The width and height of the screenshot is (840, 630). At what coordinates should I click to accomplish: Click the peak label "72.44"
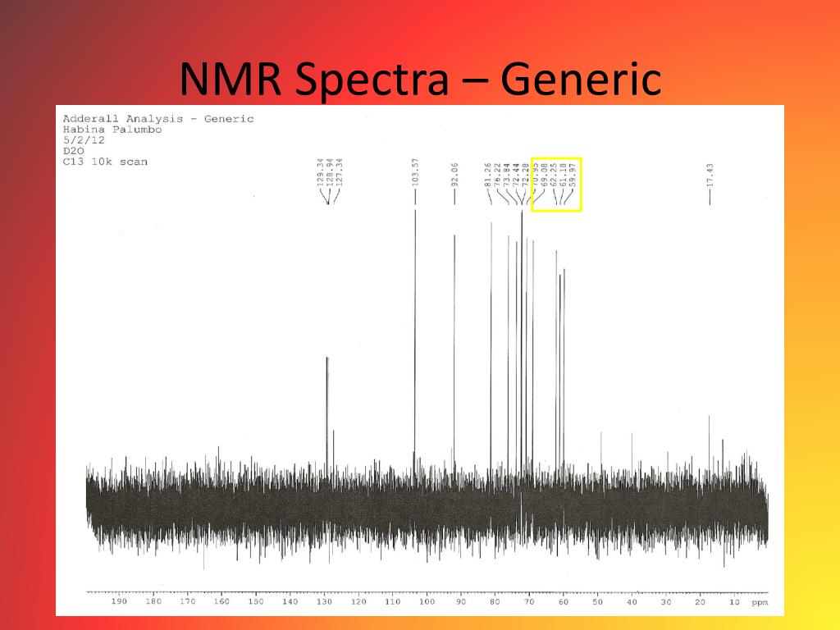coord(516,175)
